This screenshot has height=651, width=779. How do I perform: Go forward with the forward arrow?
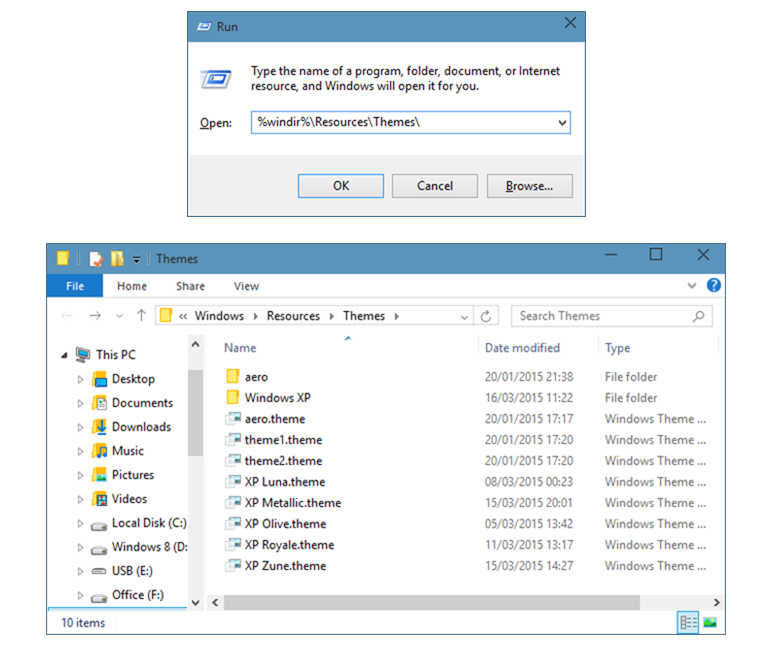tap(95, 316)
